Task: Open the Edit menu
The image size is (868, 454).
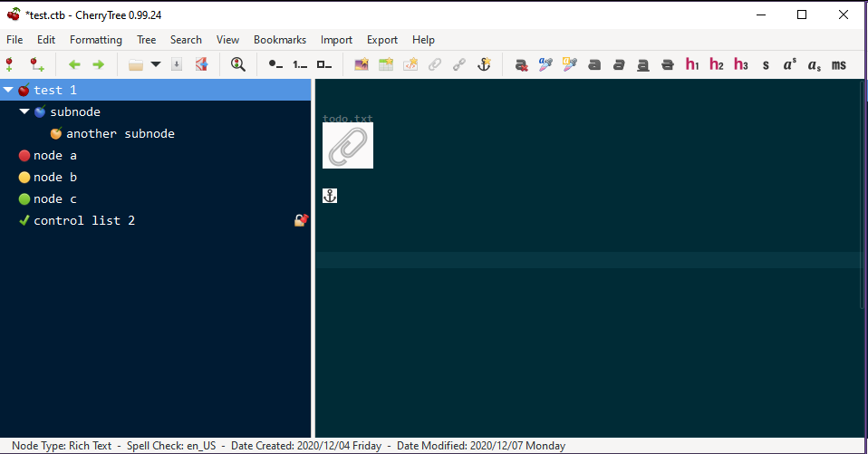Action: 46,40
